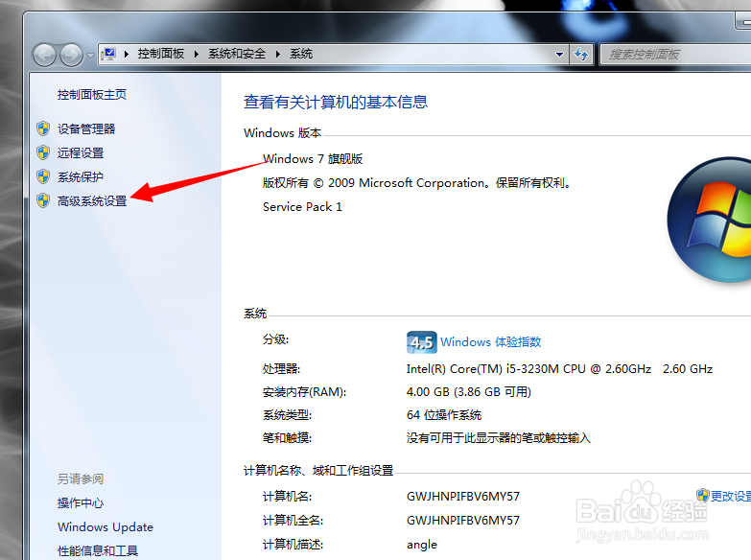Open 系统保护

(x=81, y=176)
